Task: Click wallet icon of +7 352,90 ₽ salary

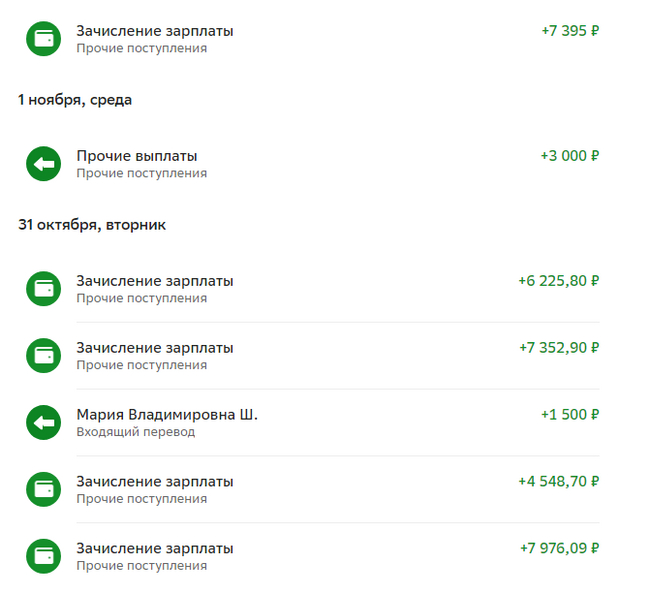Action: 43,356
